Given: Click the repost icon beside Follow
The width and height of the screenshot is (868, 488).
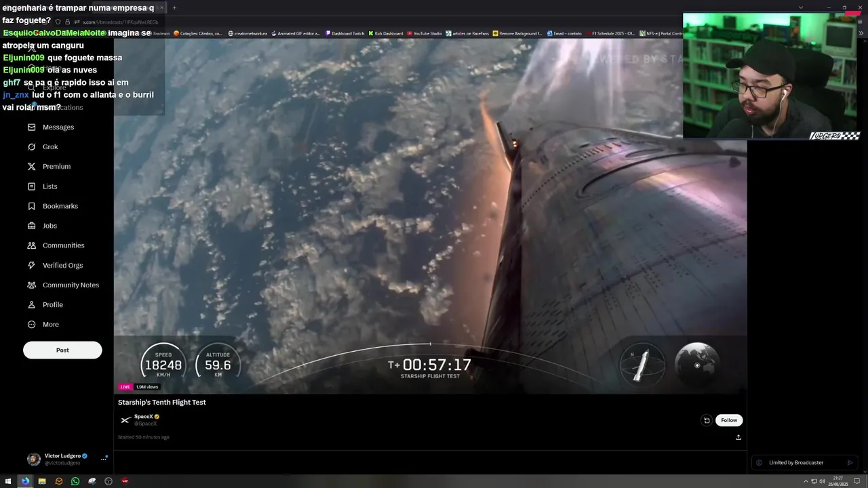Looking at the screenshot, I should pyautogui.click(x=707, y=420).
